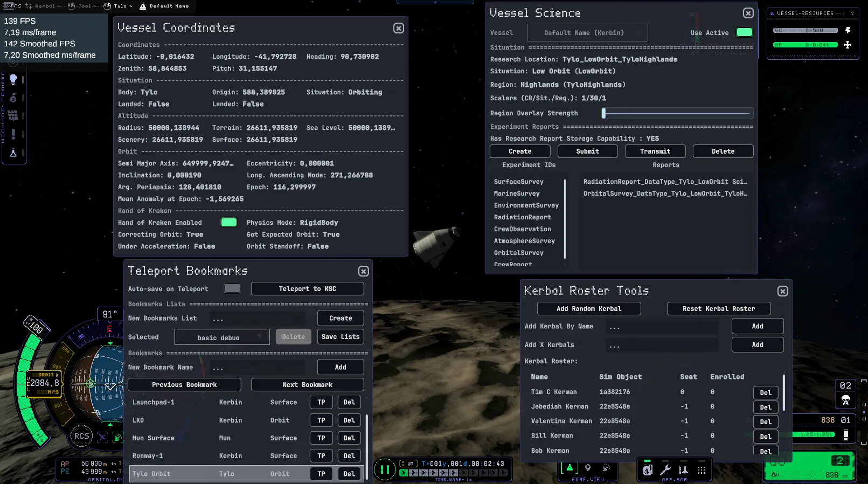The image size is (868, 484).
Task: Toggle the landing gear vessel action icon
Action: (13, 98)
